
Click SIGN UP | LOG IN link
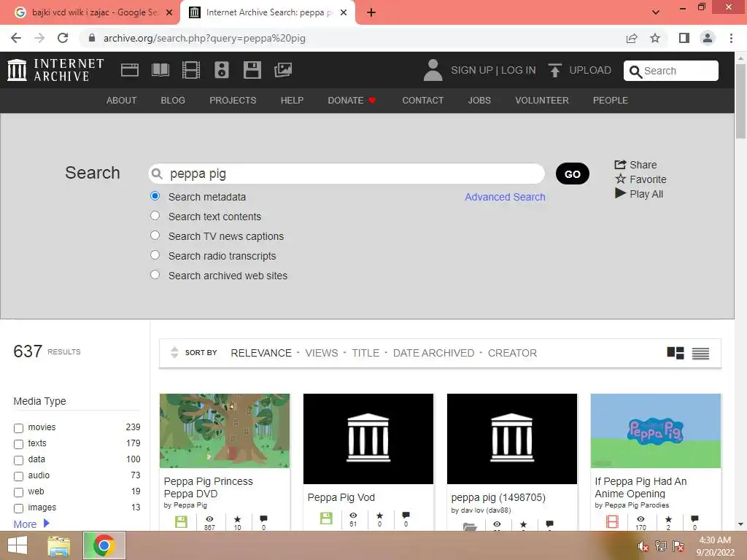[493, 71]
